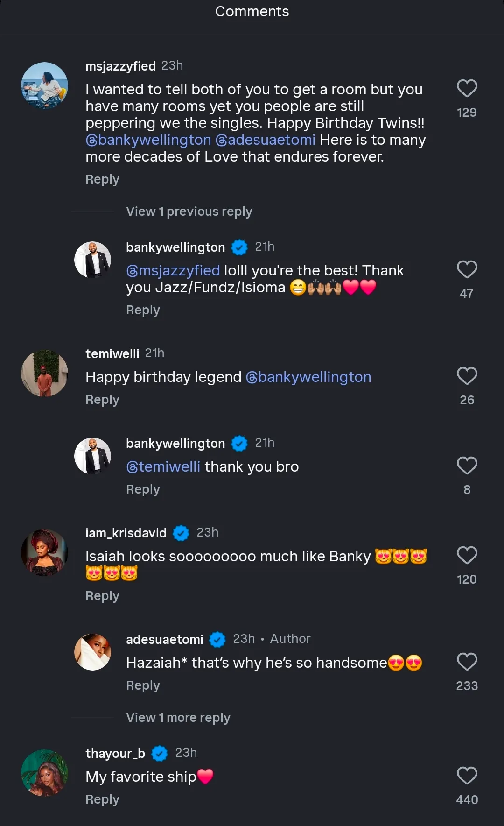Like msjazzyfied's comment with the heart
Viewport: 504px width, 826px height.
pos(467,88)
